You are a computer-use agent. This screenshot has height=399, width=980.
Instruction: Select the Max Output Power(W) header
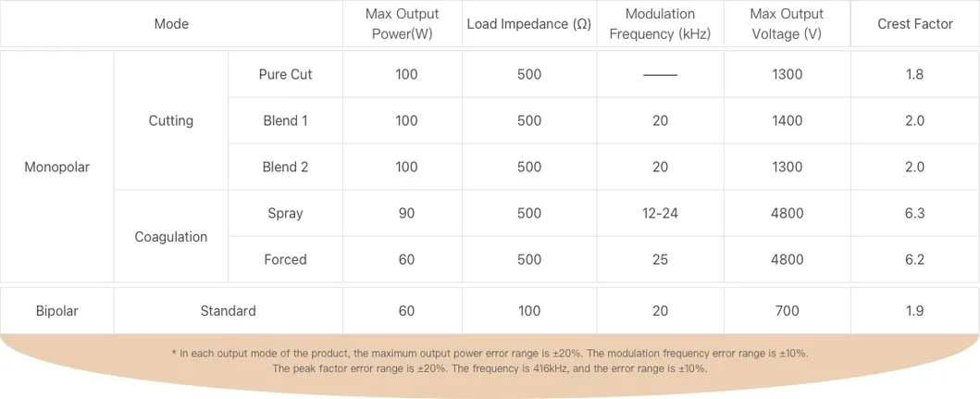coord(403,24)
